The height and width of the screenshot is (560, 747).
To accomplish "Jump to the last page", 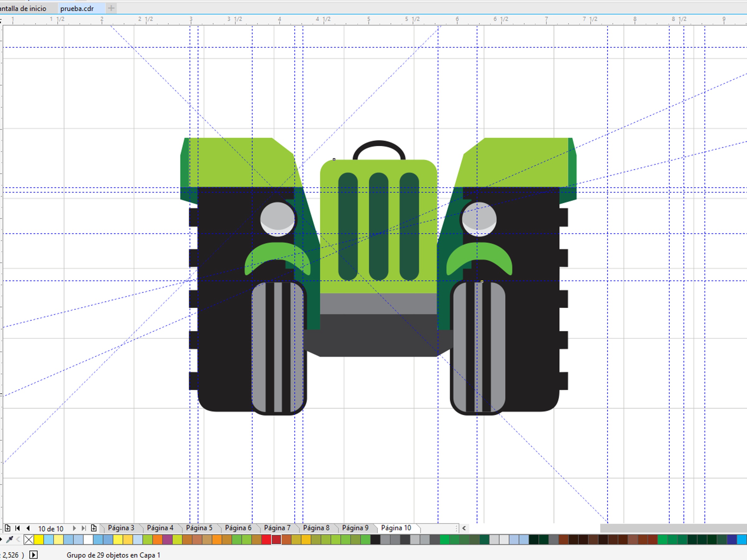I will point(84,528).
